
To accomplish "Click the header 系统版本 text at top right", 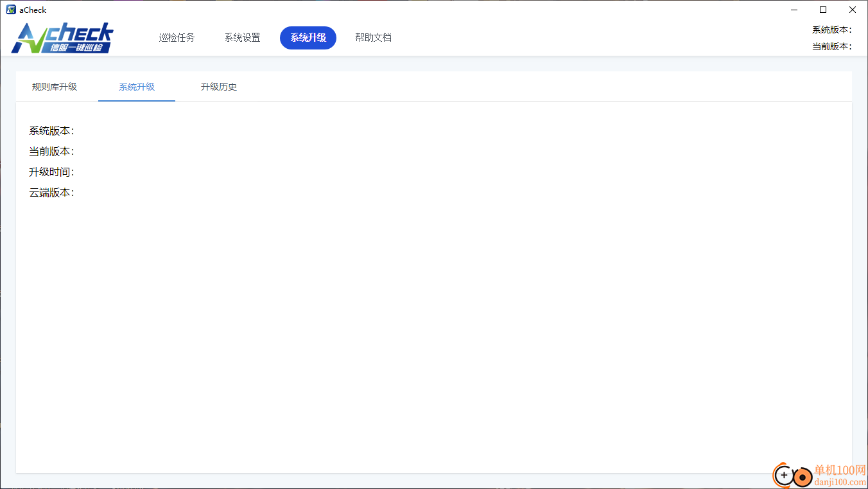I will 832,30.
